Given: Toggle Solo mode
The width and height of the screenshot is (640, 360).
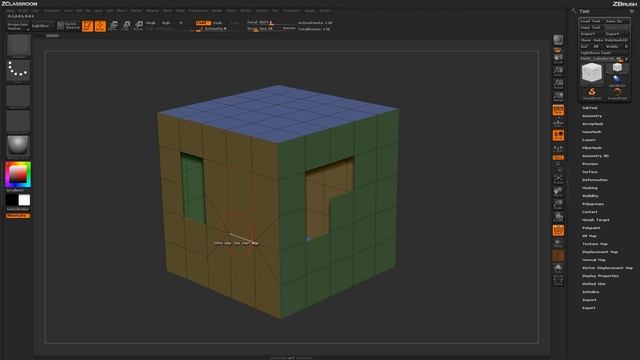Looking at the screenshot, I should coord(558,268).
